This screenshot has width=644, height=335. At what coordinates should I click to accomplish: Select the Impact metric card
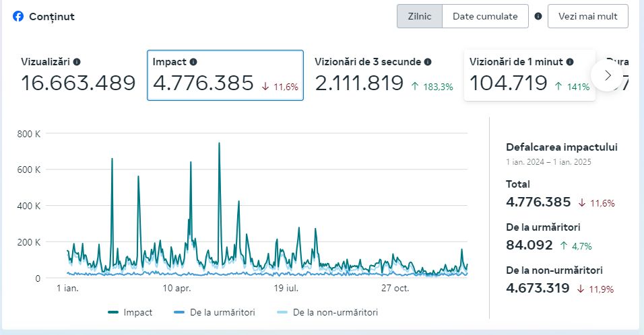click(x=225, y=75)
